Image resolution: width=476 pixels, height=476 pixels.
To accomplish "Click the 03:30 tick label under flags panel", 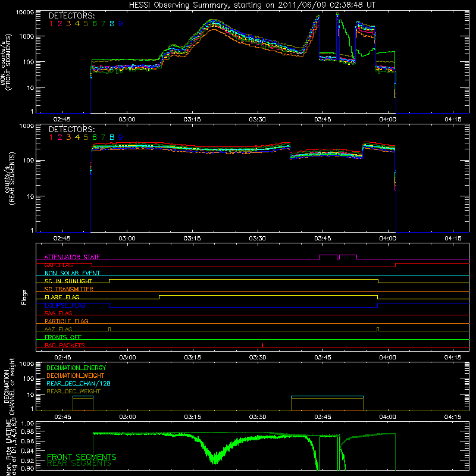I will (x=258, y=358).
